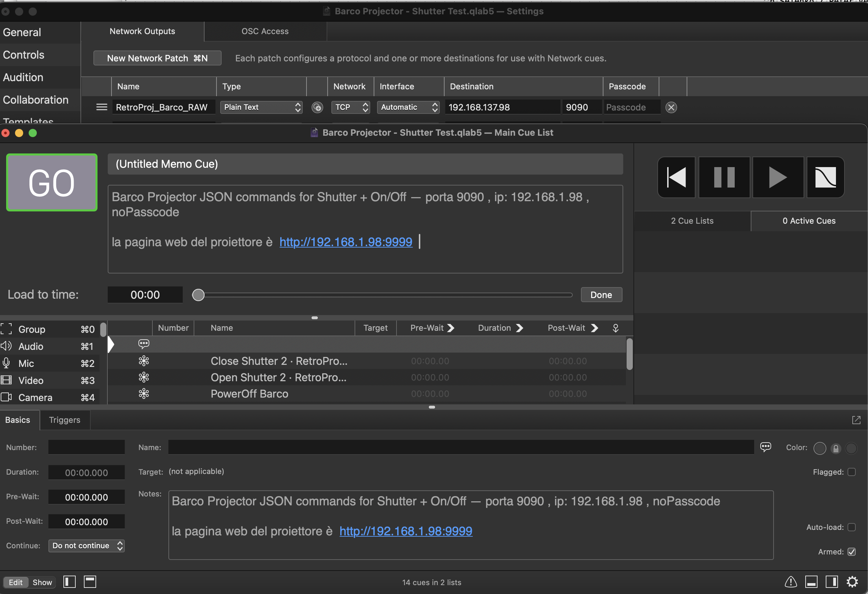Toggle the Flagged checkbox
The image size is (868, 594).
(852, 472)
